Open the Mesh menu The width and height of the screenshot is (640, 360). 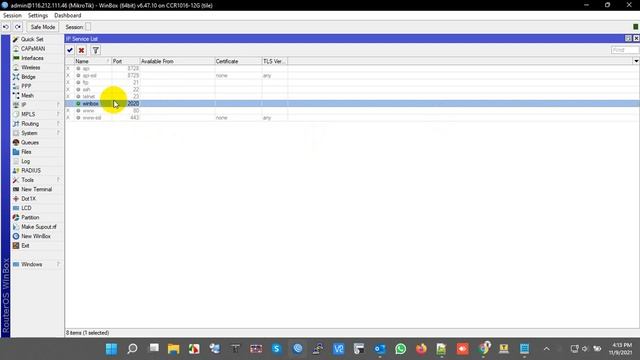[x=27, y=96]
